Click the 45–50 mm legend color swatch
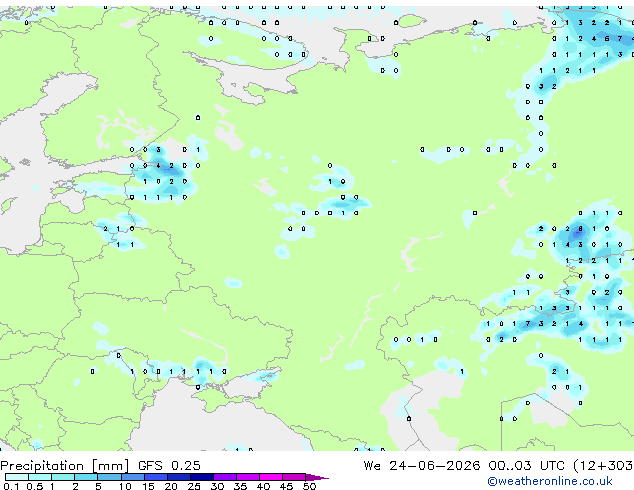Screen dimensions: 634x490 (294, 477)
